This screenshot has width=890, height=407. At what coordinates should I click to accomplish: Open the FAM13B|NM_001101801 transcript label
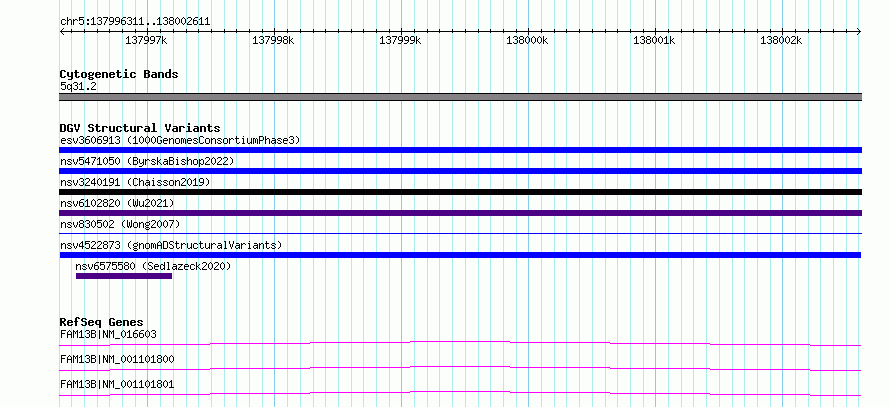tap(117, 385)
